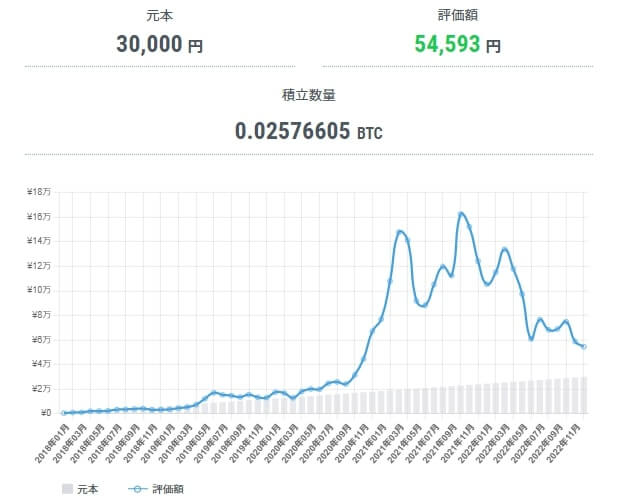Click the 積立数量 heading
The image size is (617, 499).
pyautogui.click(x=308, y=95)
